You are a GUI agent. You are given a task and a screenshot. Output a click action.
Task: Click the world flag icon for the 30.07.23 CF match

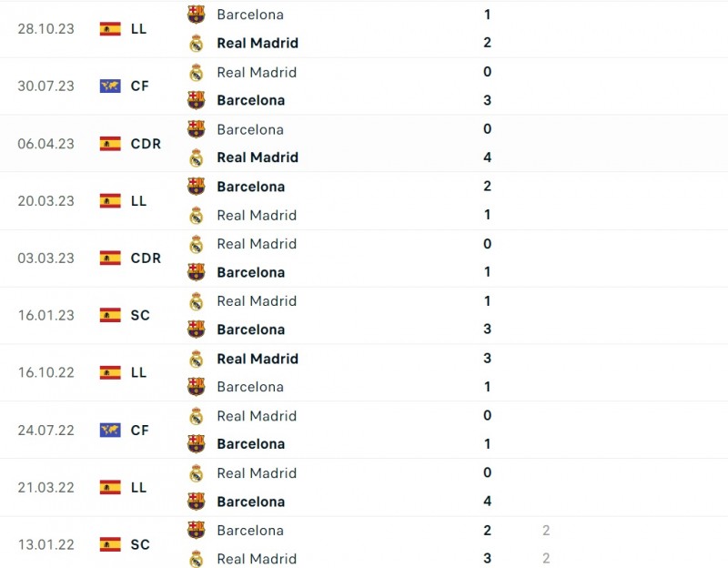[110, 86]
